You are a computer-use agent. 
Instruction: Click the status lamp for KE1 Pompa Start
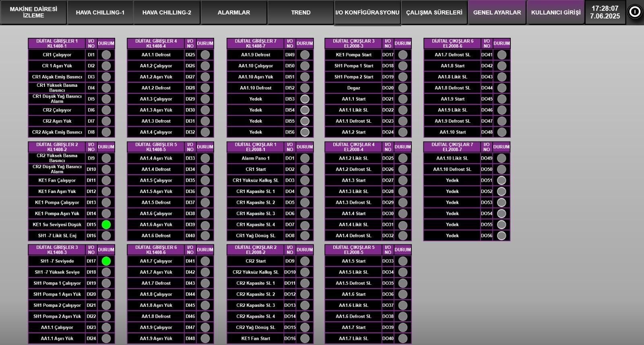click(x=403, y=55)
